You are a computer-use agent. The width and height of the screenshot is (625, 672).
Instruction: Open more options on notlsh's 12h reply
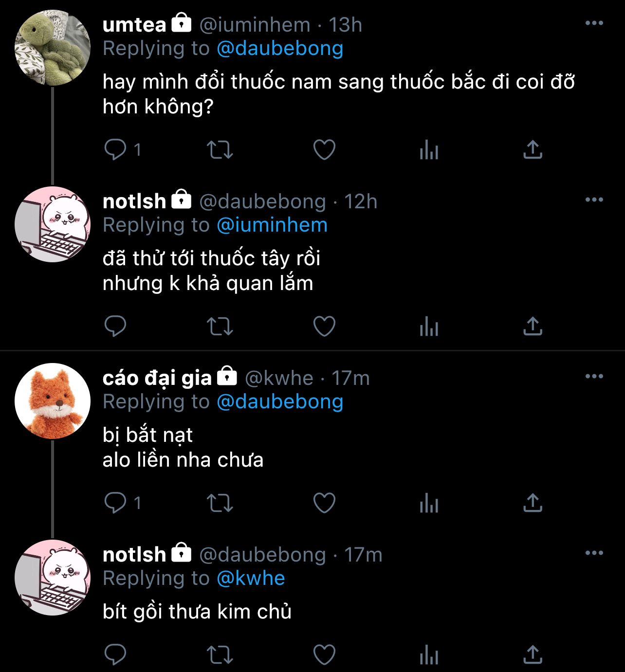click(594, 200)
